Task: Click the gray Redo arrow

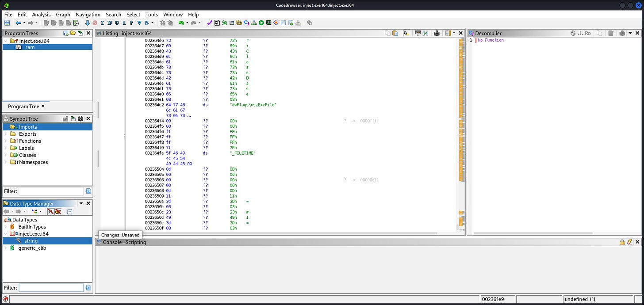Action: [x=193, y=23]
